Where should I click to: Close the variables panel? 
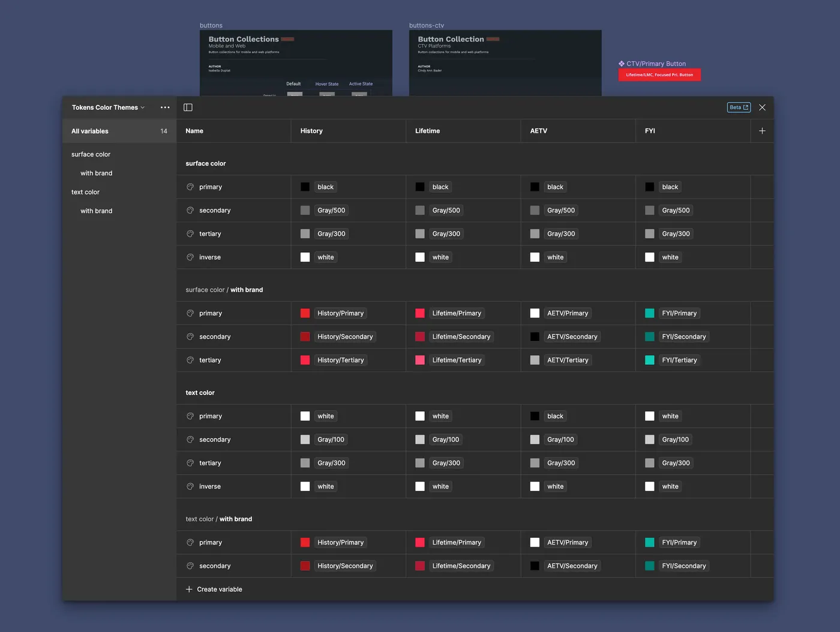coord(762,107)
